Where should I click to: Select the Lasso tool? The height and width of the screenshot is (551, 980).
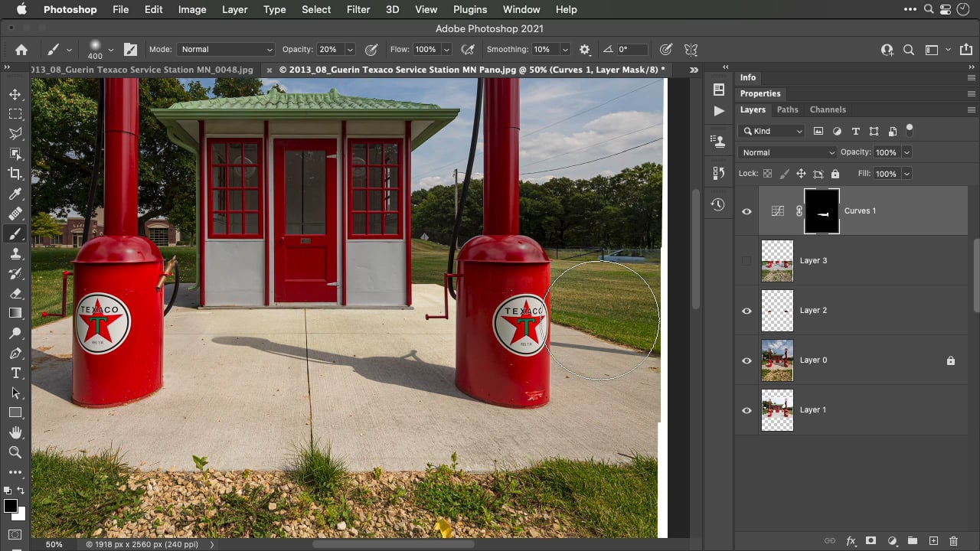point(15,134)
